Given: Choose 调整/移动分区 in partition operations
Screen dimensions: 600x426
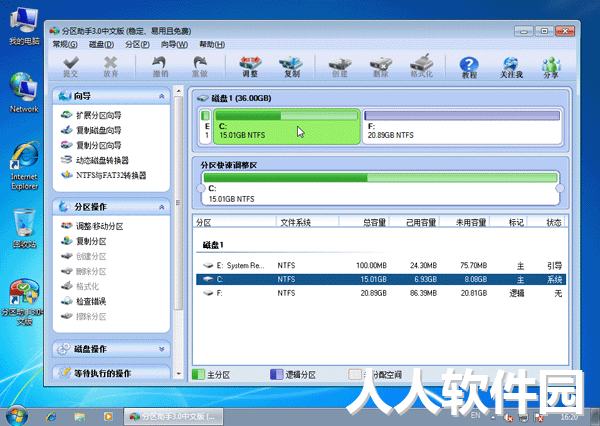Looking at the screenshot, I should [x=92, y=226].
